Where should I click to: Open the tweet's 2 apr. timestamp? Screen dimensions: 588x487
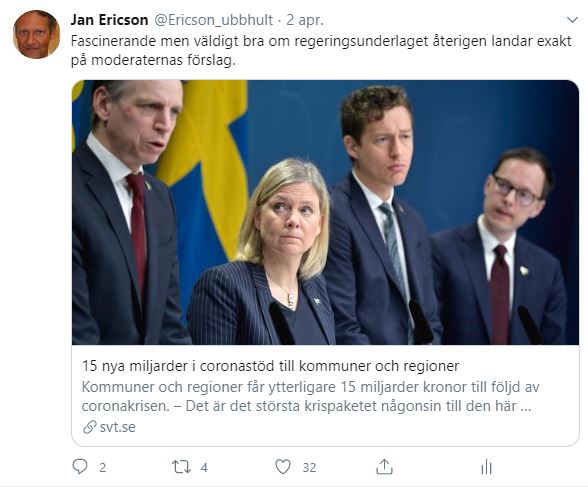point(305,20)
